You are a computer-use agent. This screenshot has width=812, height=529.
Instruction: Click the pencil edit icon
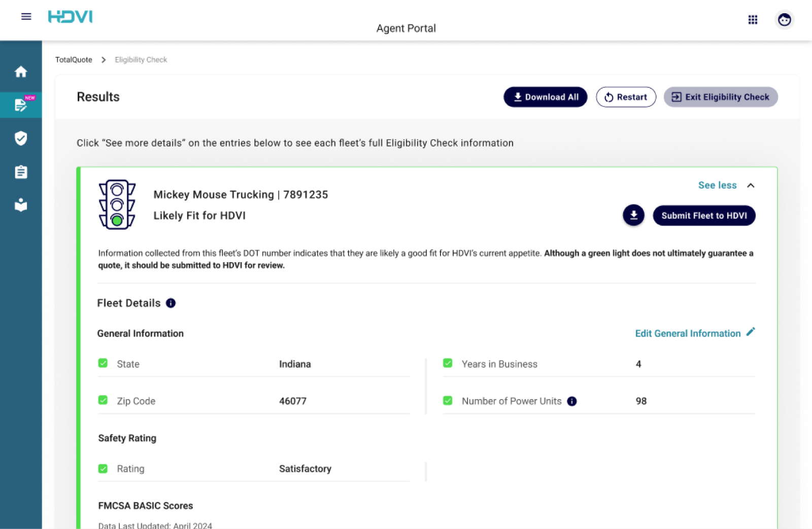tap(751, 332)
